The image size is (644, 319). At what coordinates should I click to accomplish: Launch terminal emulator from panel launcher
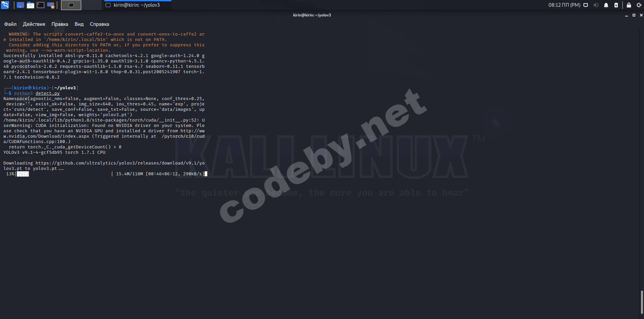point(41,5)
